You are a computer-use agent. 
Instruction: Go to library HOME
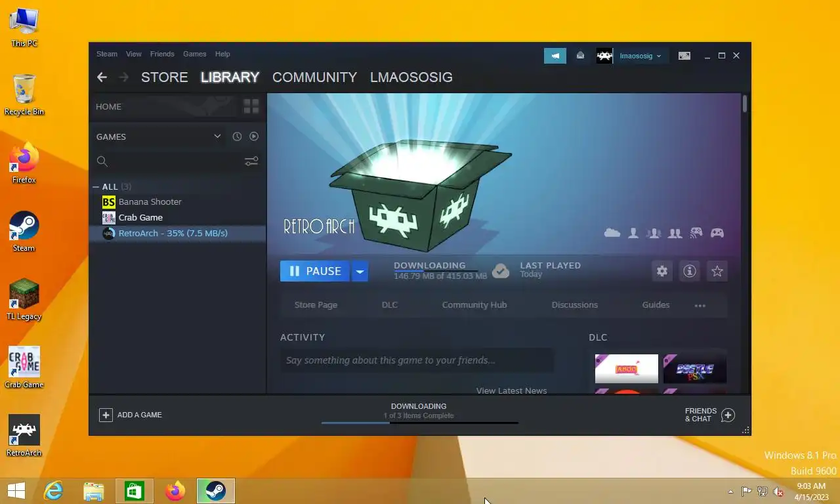coord(108,106)
